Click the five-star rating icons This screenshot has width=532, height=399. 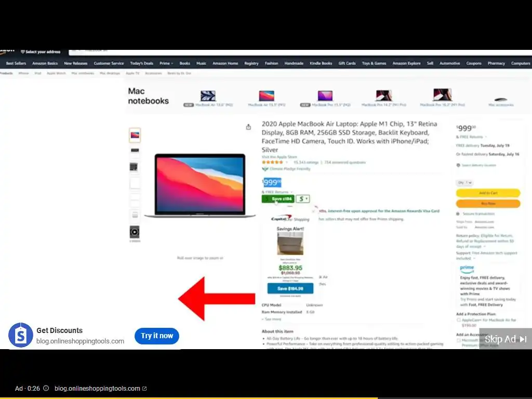(x=272, y=162)
